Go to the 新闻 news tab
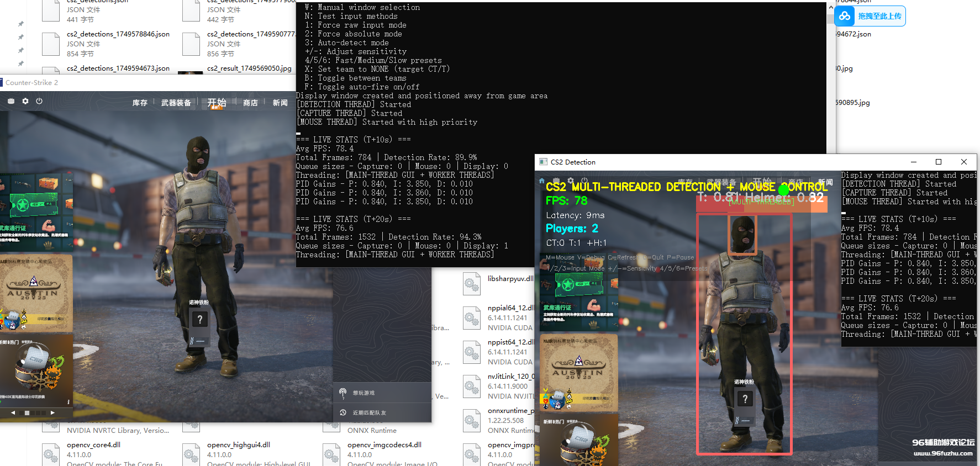980x466 pixels. pos(280,103)
